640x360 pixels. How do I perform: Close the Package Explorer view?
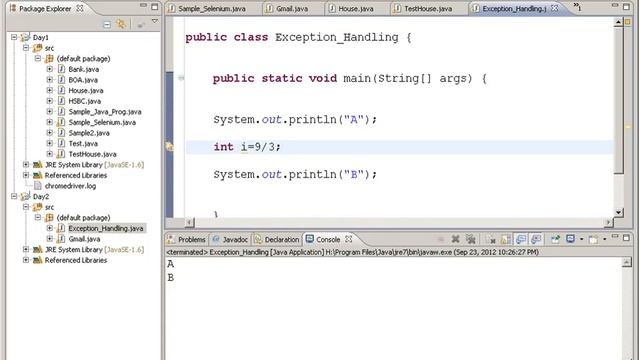click(80, 8)
